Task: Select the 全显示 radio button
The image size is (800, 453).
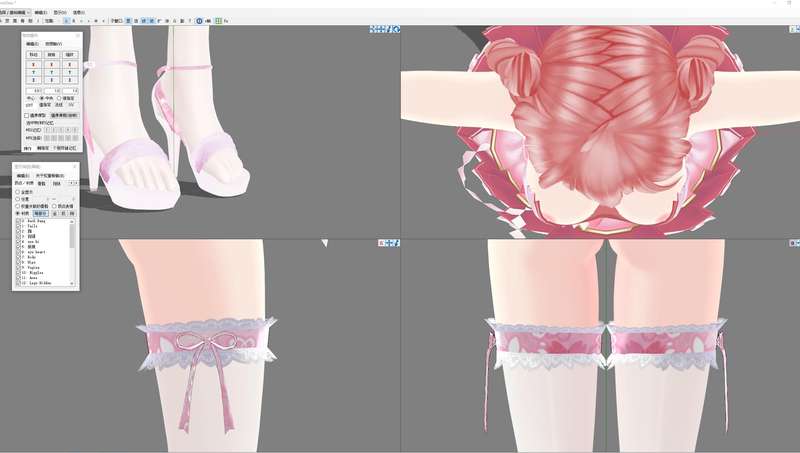Action: 17,191
